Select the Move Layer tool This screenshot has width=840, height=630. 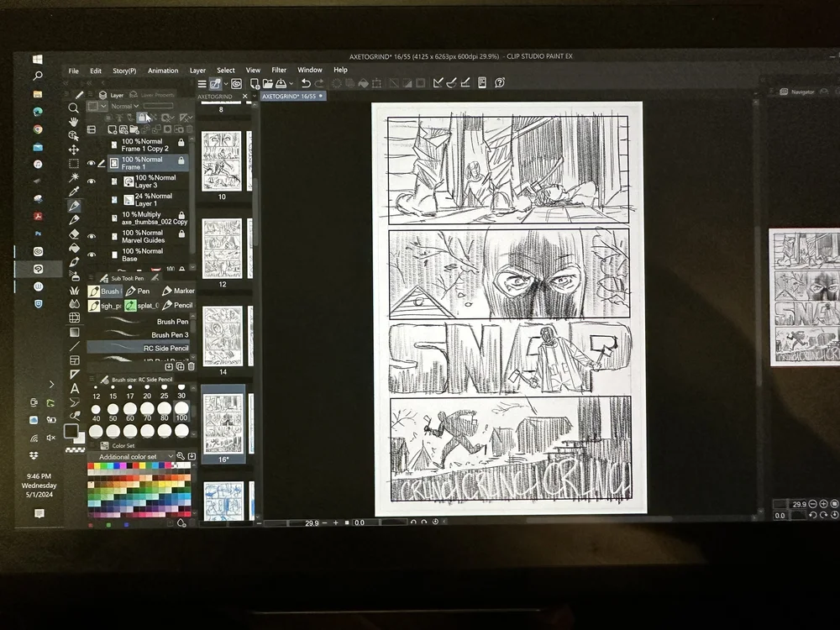(x=74, y=150)
